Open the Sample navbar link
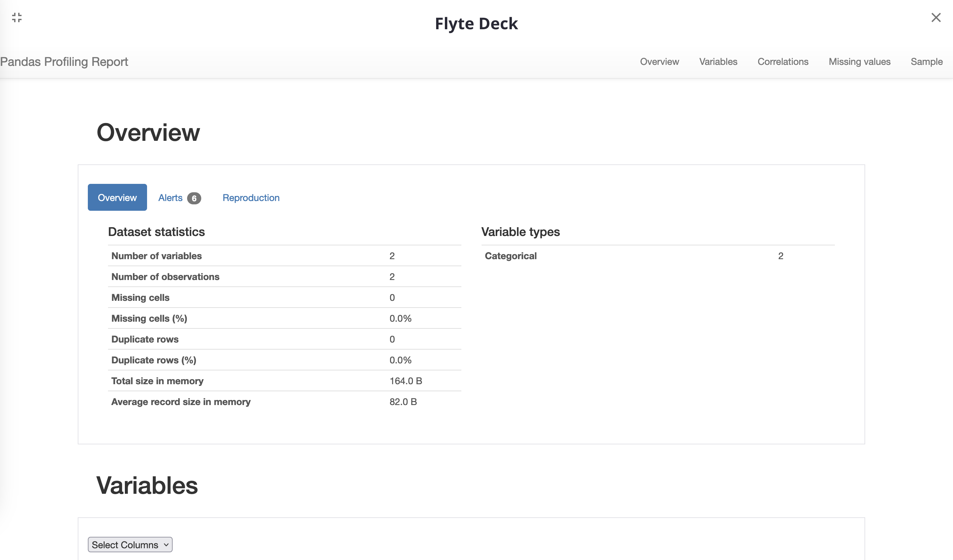Image resolution: width=953 pixels, height=560 pixels. coord(926,62)
